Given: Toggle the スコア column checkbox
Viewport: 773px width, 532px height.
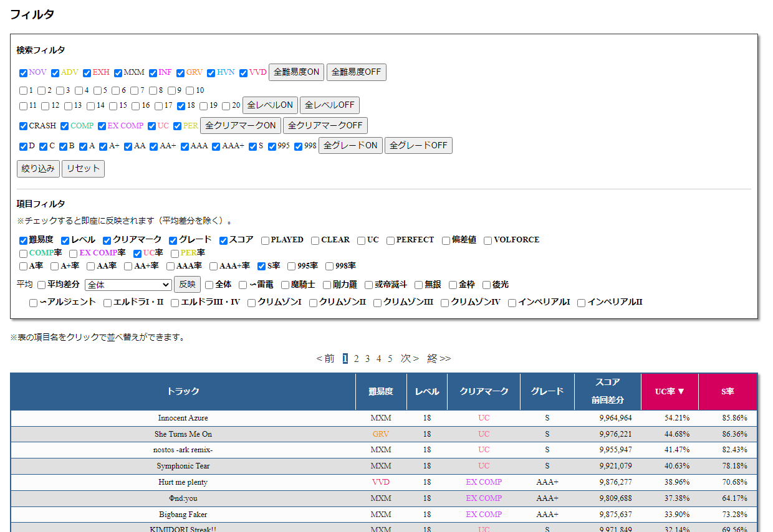Looking at the screenshot, I should [224, 240].
